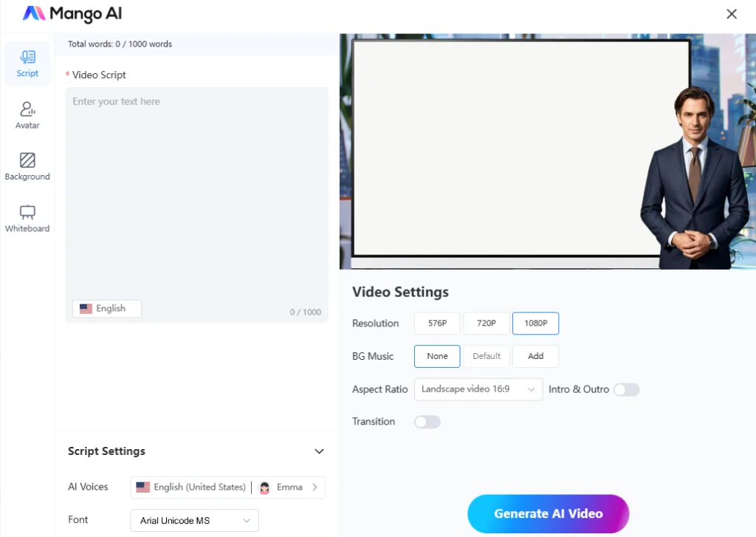Open the English language selector in script box

(x=107, y=309)
